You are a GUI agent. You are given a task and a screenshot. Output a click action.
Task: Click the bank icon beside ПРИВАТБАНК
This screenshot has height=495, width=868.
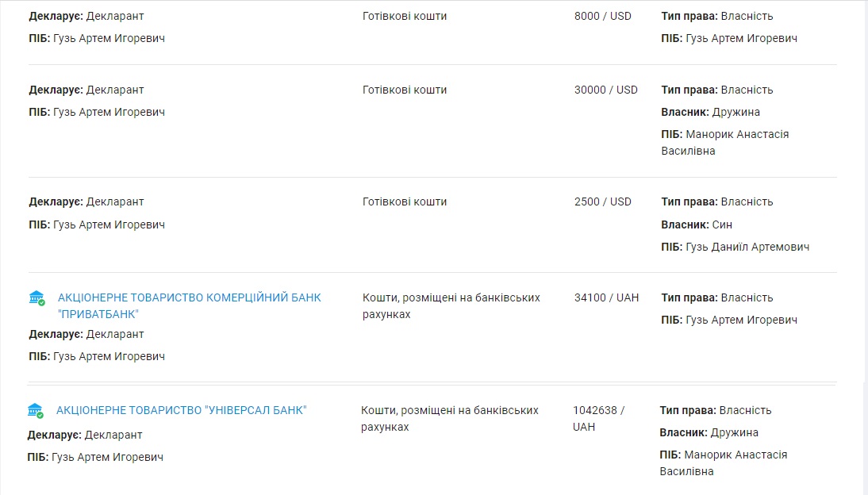coord(37,298)
